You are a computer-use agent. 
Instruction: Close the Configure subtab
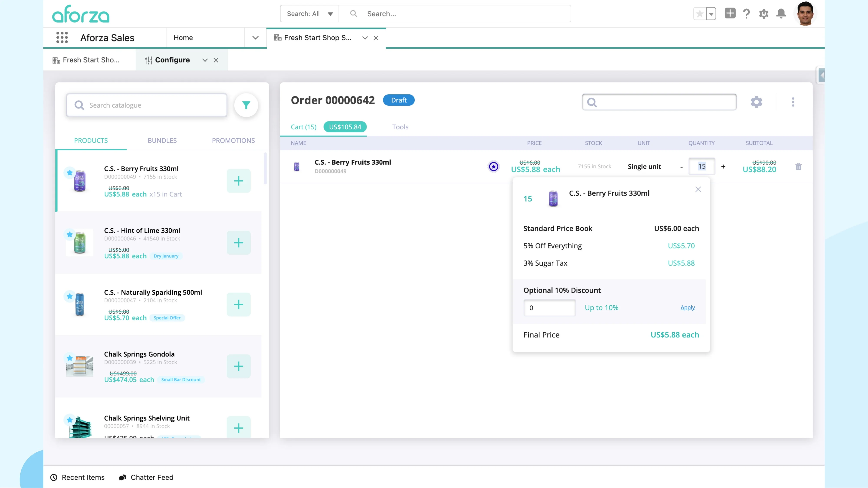point(216,60)
